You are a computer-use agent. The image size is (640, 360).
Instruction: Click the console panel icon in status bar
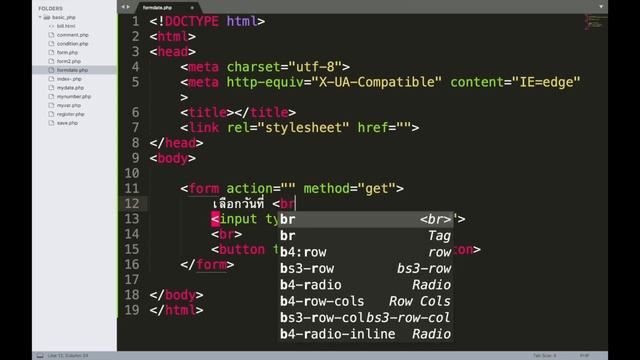point(40,356)
